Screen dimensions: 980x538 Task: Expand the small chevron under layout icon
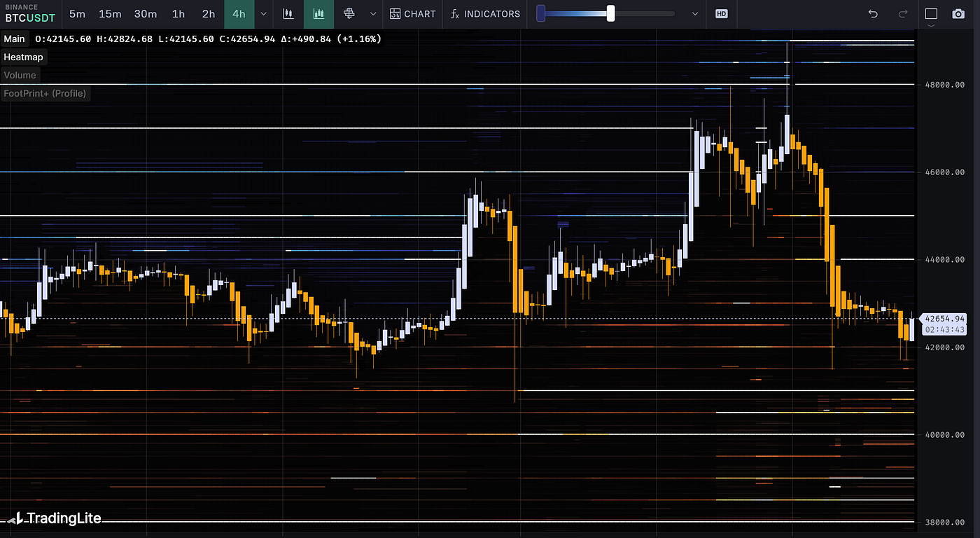tap(931, 25)
